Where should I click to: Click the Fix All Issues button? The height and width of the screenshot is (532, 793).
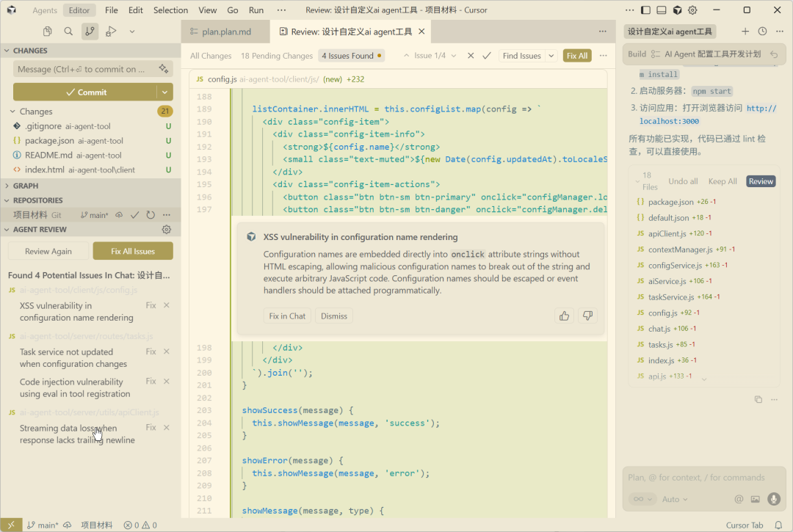pyautogui.click(x=133, y=251)
